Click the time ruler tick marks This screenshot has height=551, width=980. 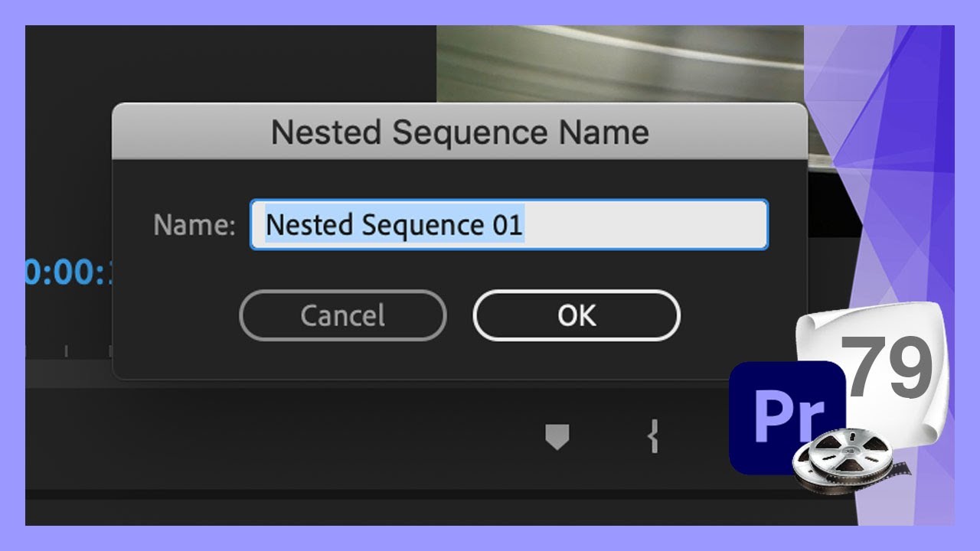pyautogui.click(x=67, y=350)
